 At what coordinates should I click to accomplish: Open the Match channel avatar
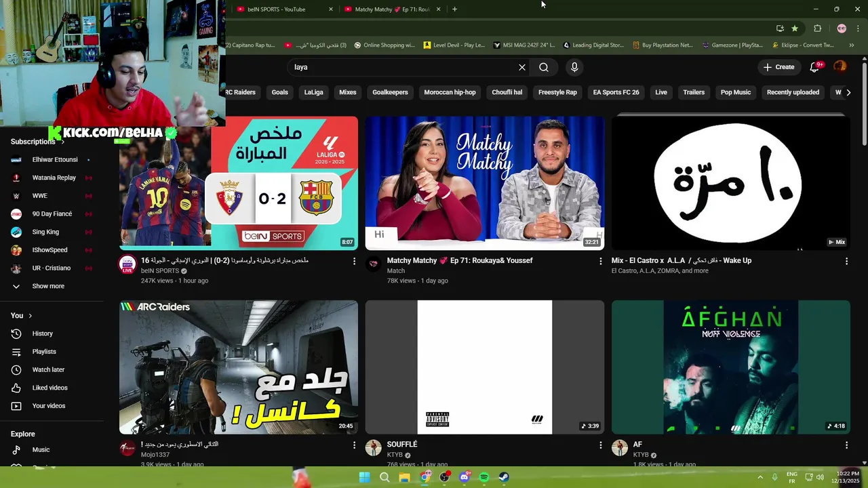[x=374, y=264]
